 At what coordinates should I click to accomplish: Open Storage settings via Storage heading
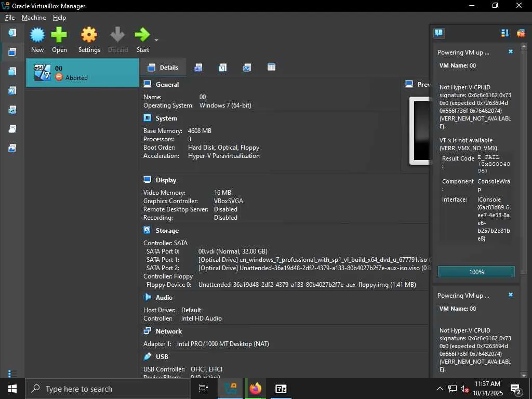(x=167, y=230)
